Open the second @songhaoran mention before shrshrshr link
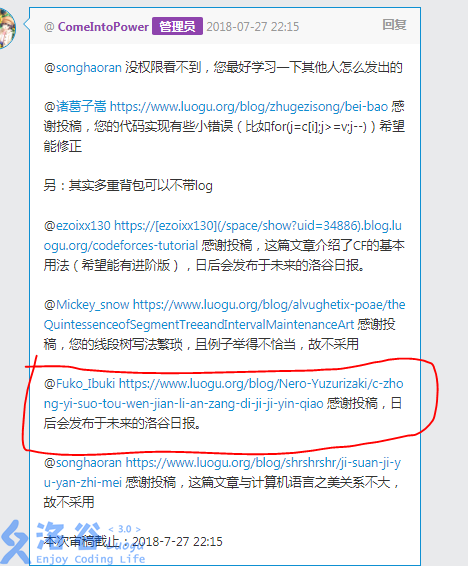The height and width of the screenshot is (566, 468). [x=83, y=463]
